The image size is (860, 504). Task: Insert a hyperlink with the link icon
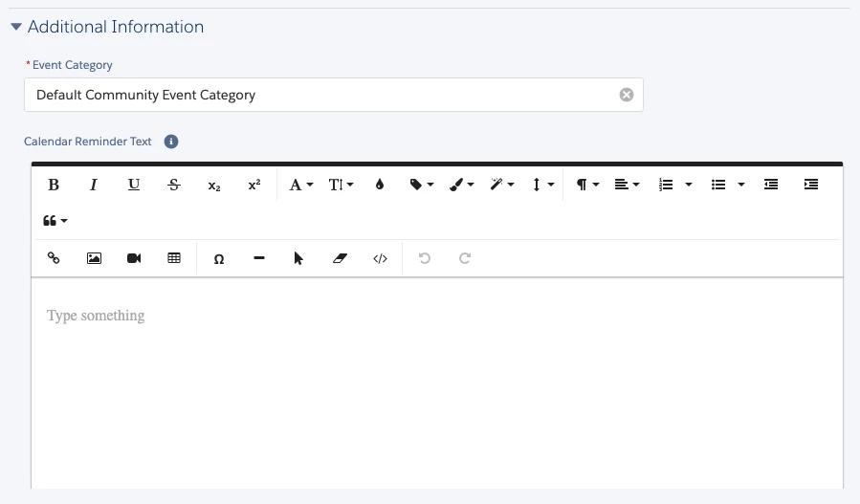tap(54, 258)
